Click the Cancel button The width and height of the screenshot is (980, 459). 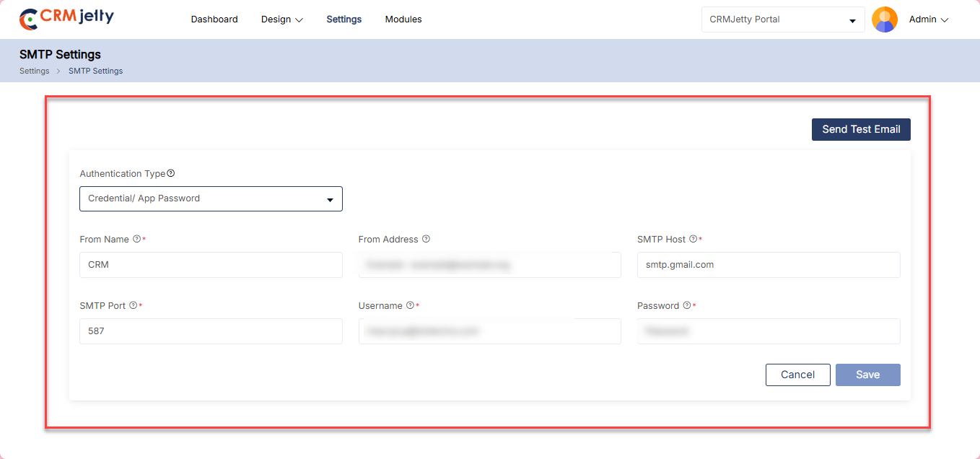797,375
